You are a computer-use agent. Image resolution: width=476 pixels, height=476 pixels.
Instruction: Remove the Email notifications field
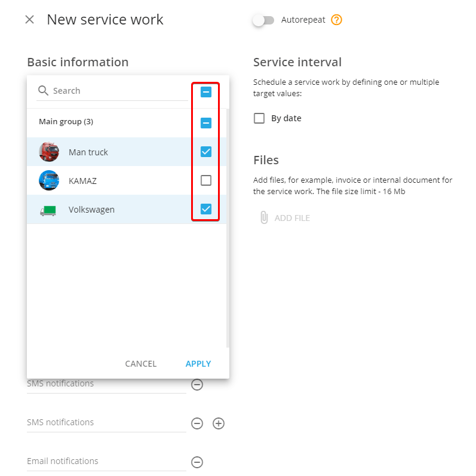coord(197,462)
